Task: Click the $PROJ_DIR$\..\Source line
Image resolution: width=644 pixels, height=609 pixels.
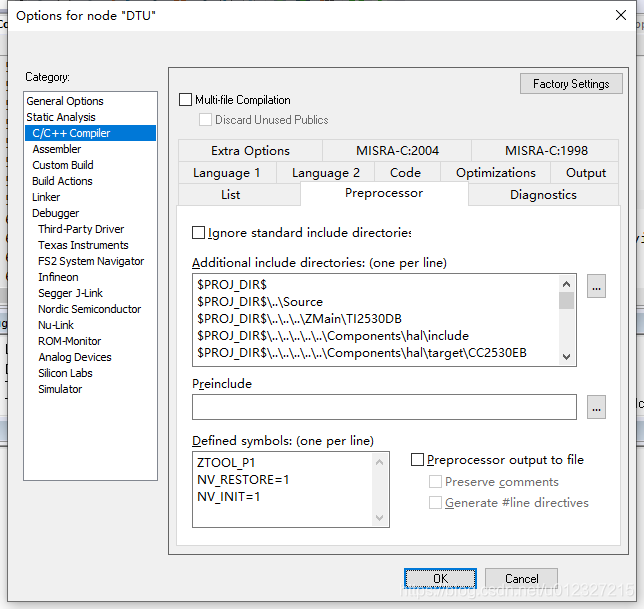Action: coord(260,302)
